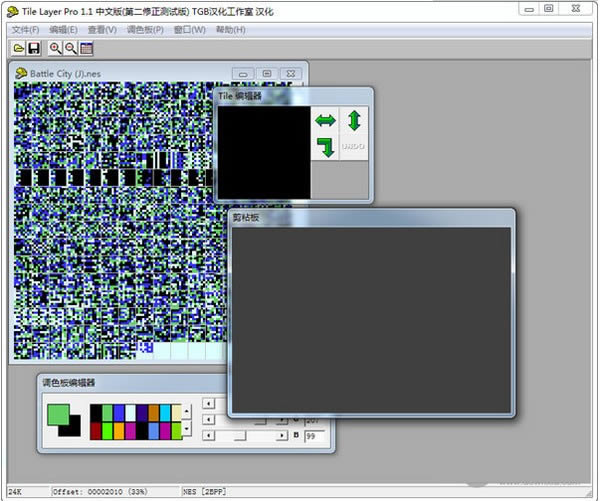Viewport: 600px width, 501px height.
Task: Open the 查看(V) menu
Action: pos(102,30)
